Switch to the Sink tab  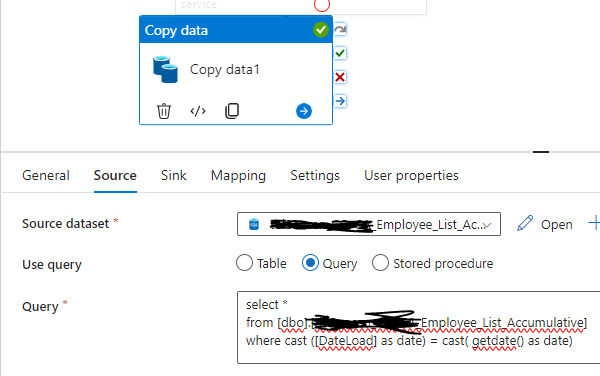174,176
